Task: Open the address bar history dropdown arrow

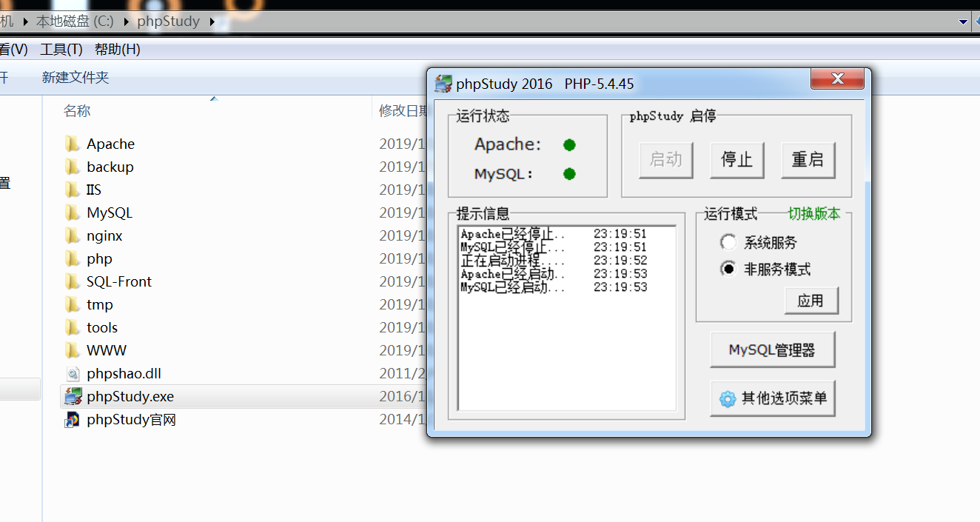Action: (964, 21)
